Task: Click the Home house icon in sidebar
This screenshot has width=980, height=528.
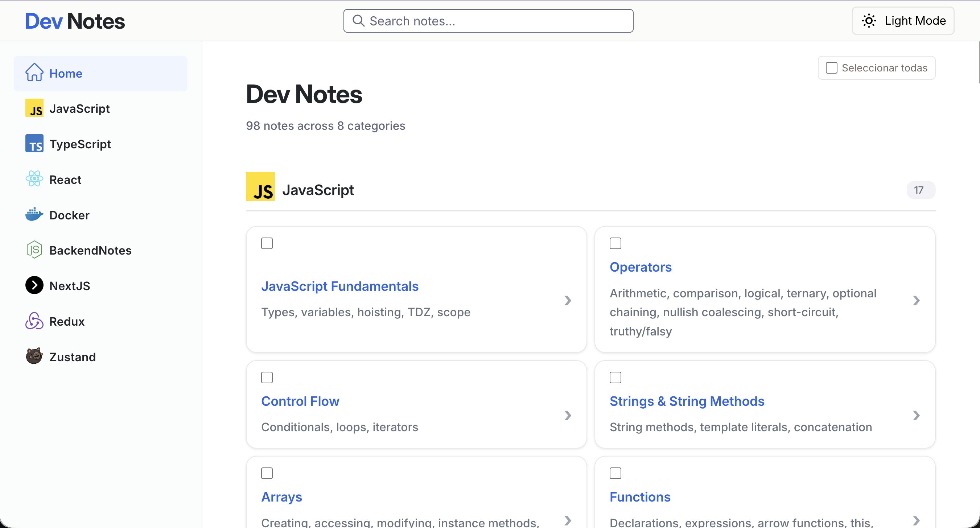Action: click(x=34, y=73)
